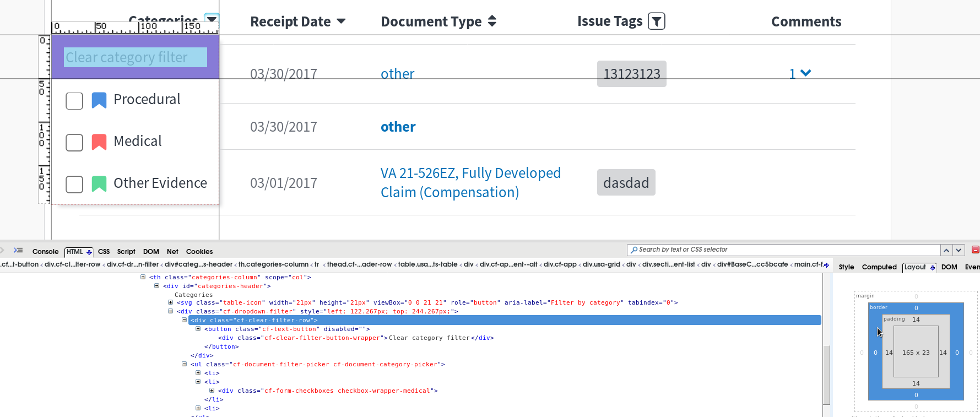The width and height of the screenshot is (980, 417).
Task: Go to next search result arrow
Action: click(959, 250)
